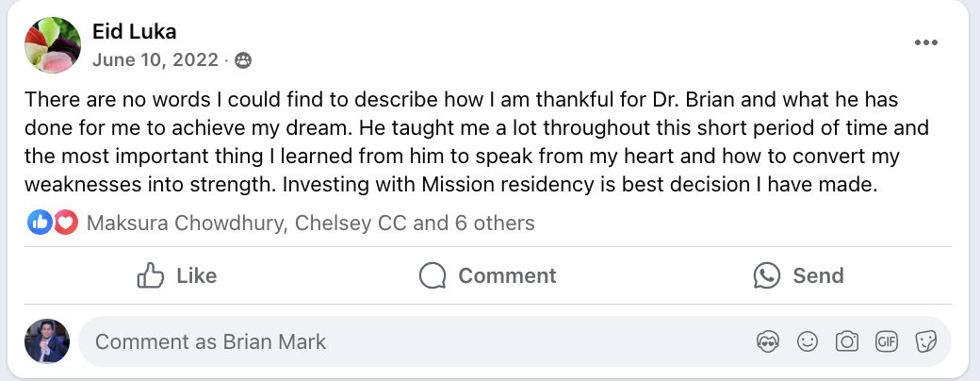
Task: Open Eid Luka's profile name link
Action: [135, 31]
